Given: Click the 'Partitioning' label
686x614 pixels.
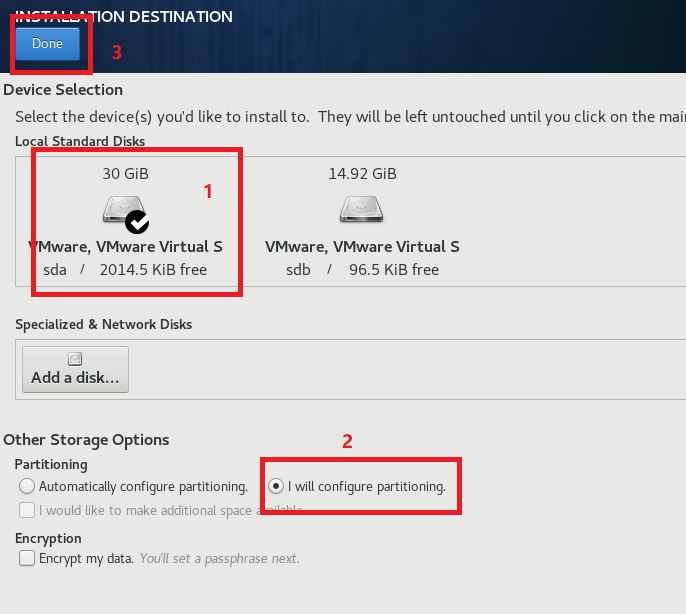Looking at the screenshot, I should tap(51, 464).
